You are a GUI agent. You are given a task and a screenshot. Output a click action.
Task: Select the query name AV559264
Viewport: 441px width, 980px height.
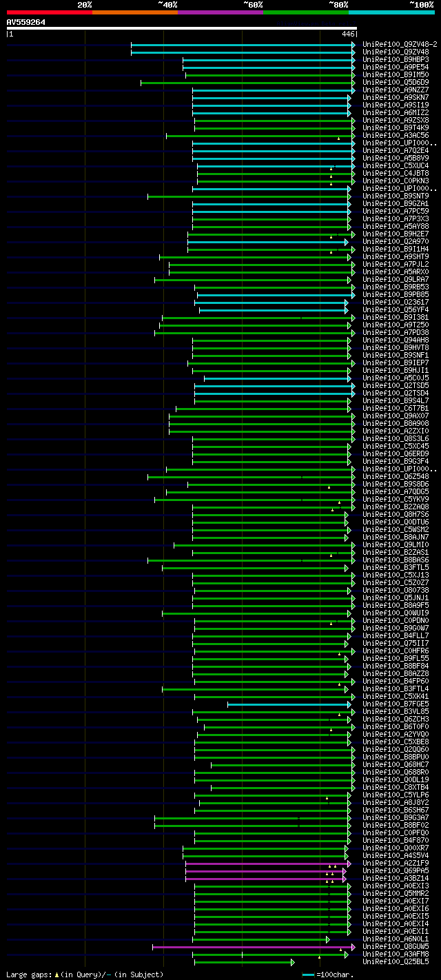click(x=26, y=22)
